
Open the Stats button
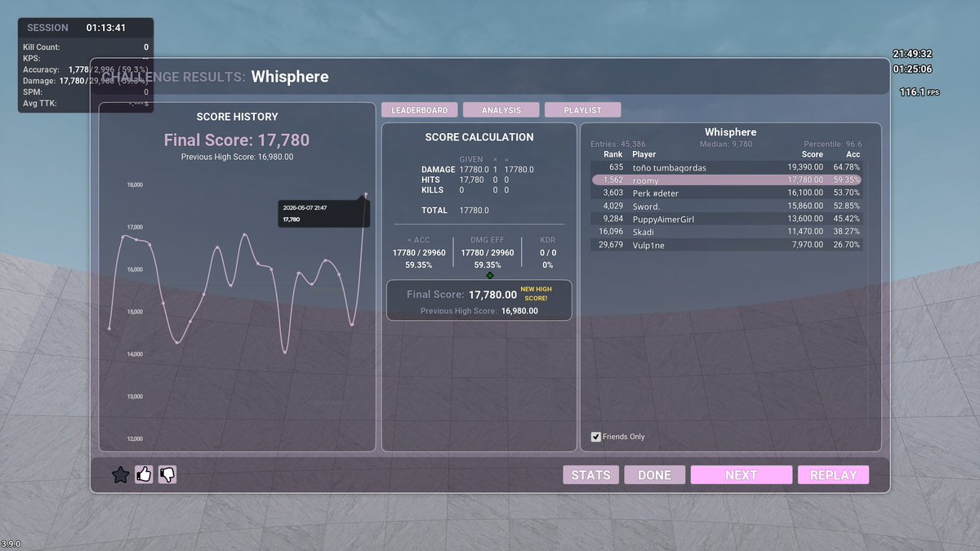(591, 475)
